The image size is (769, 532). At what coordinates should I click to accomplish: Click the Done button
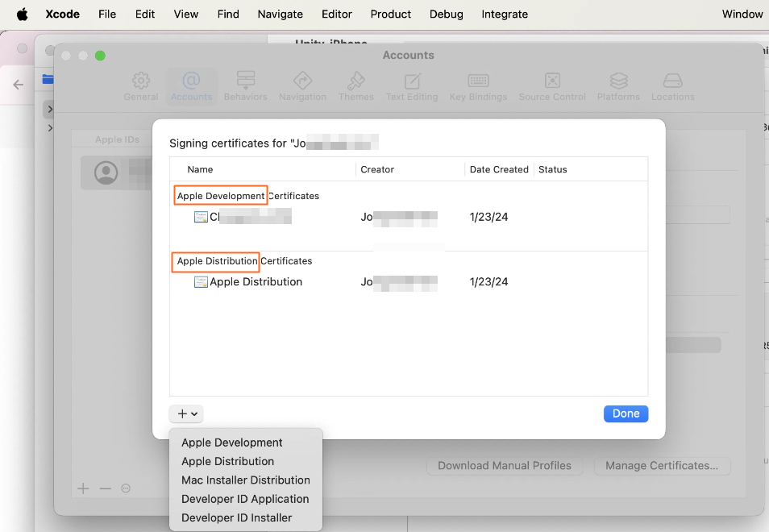626,414
